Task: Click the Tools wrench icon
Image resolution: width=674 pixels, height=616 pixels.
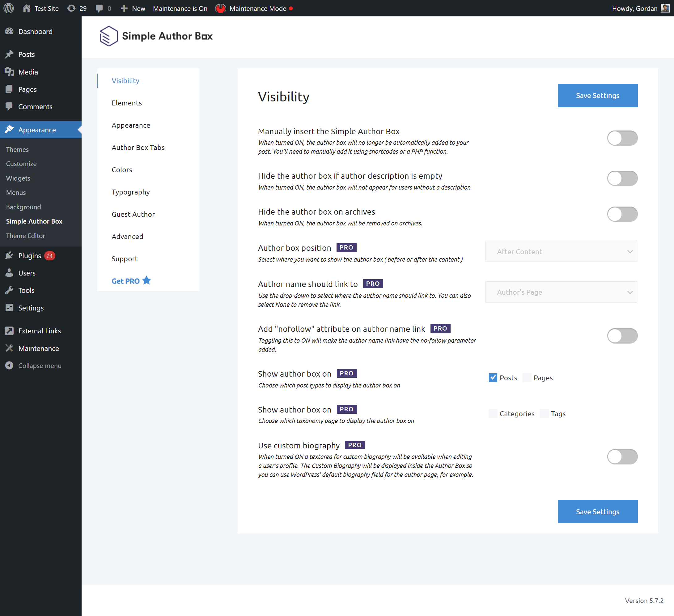Action: pos(9,290)
